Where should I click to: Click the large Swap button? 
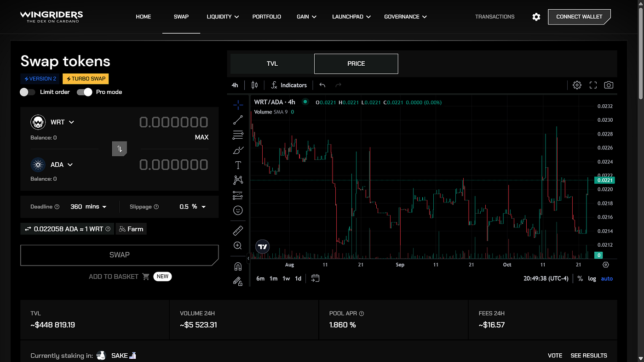pos(120,255)
